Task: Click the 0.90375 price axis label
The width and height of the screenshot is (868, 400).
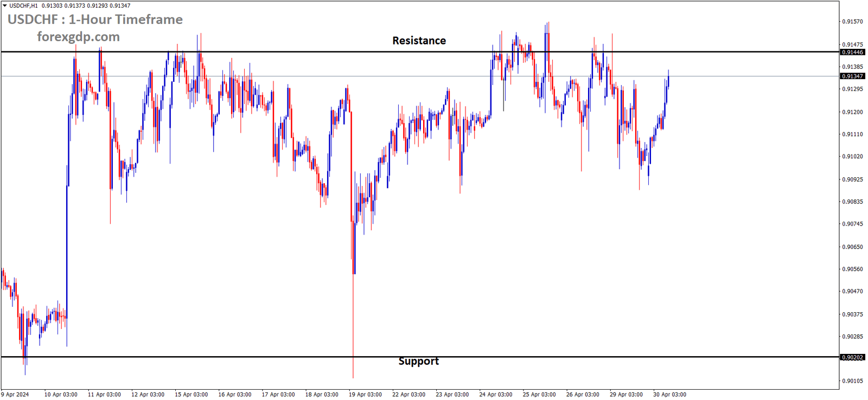Action: tap(852, 314)
